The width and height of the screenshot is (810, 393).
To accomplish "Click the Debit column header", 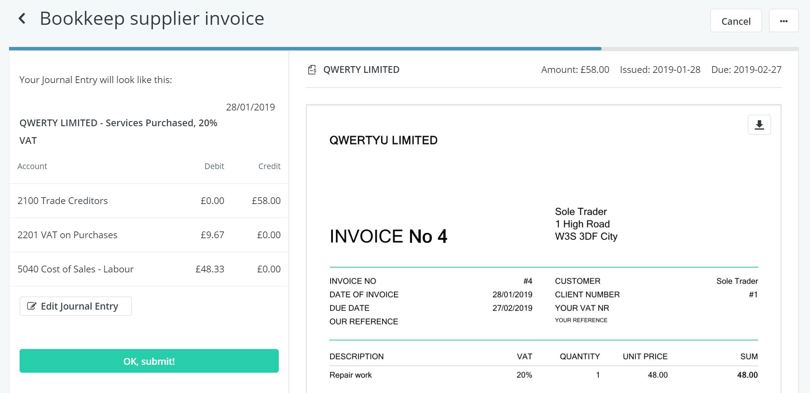I will point(214,166).
